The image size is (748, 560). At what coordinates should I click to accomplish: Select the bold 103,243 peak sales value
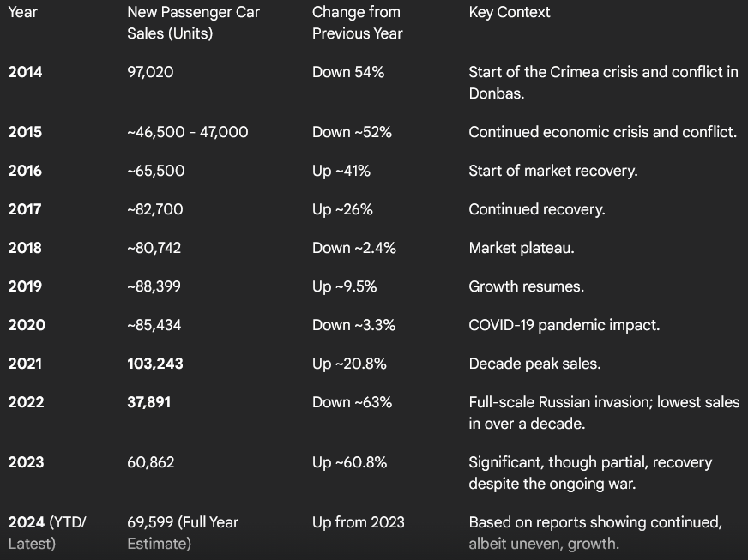(x=155, y=364)
